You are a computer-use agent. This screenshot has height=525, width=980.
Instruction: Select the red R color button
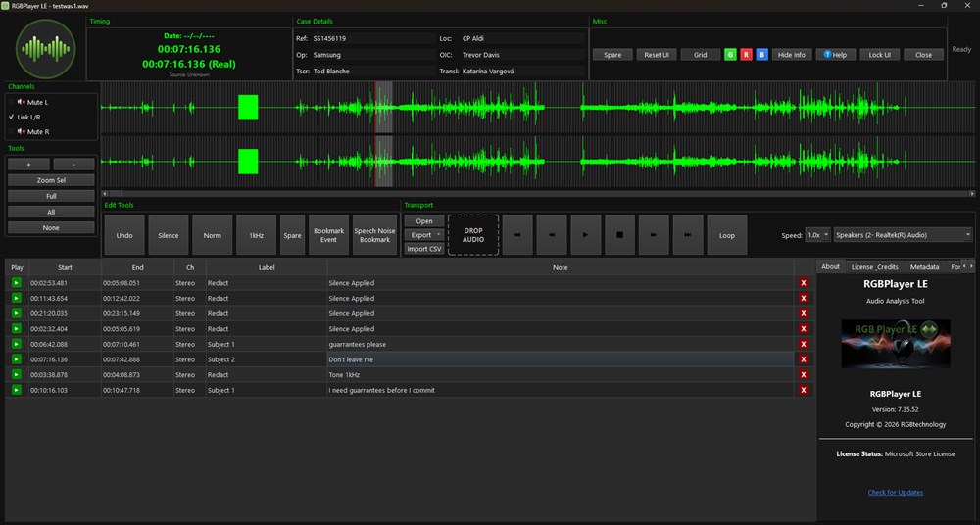coord(746,55)
